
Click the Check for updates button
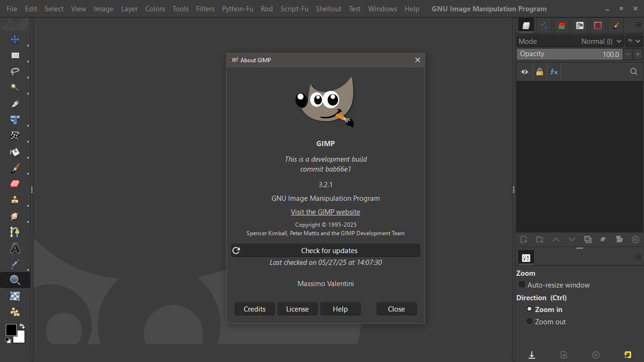(325, 251)
